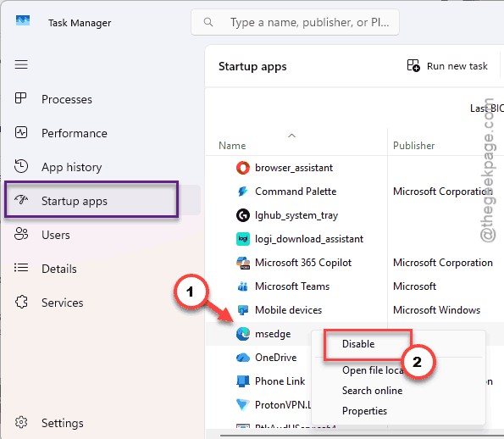504x439 pixels.
Task: Click the horizontal scrollbar at list bottom
Action: 362,436
